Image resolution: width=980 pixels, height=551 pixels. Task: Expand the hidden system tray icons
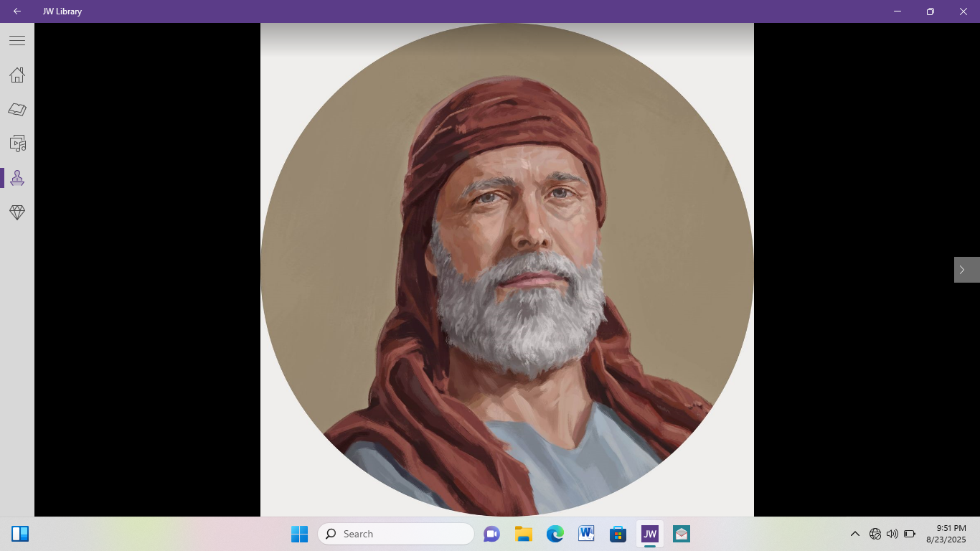(854, 534)
